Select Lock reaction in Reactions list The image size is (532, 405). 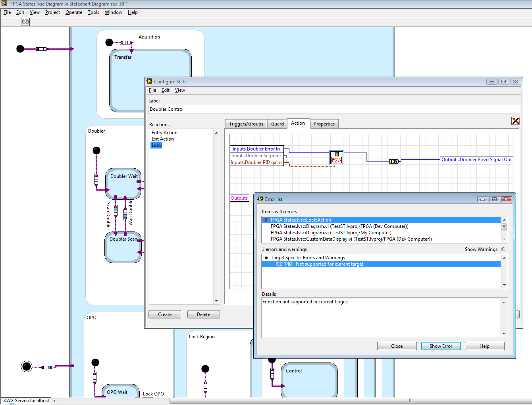[156, 145]
